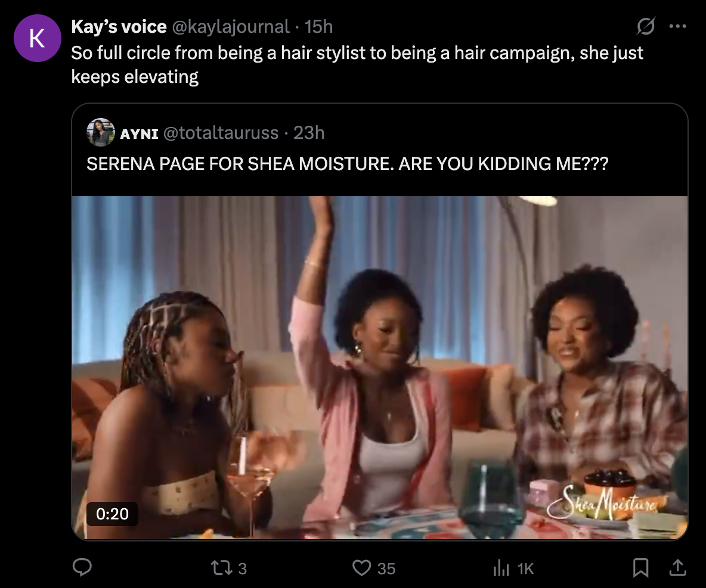The image size is (706, 588).
Task: Open the three-dot more options menu
Action: pyautogui.click(x=678, y=26)
